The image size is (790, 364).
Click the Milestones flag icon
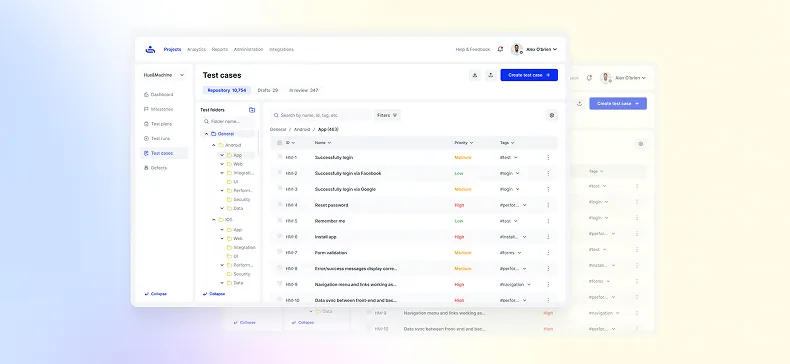pyautogui.click(x=146, y=109)
